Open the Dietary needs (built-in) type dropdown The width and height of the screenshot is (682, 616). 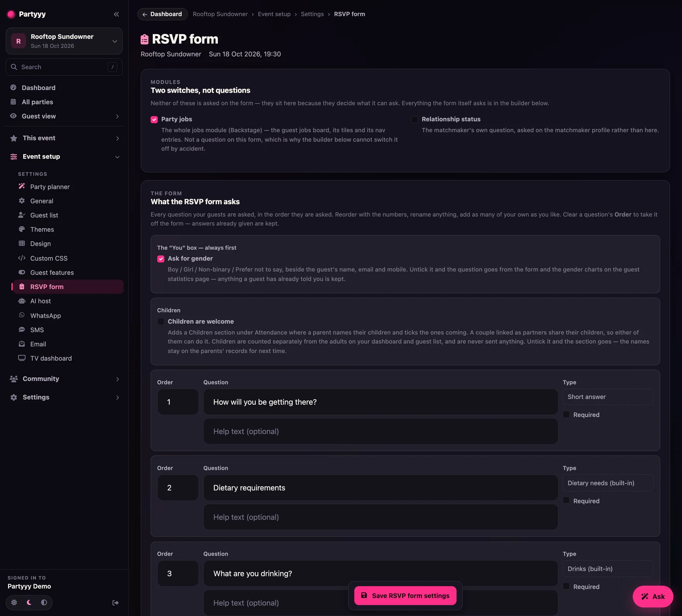click(608, 483)
